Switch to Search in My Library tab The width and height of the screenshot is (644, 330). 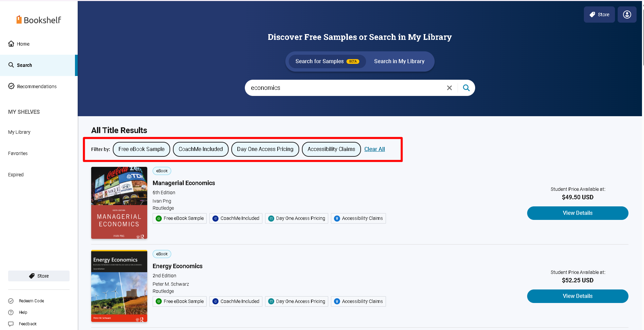[x=399, y=61]
